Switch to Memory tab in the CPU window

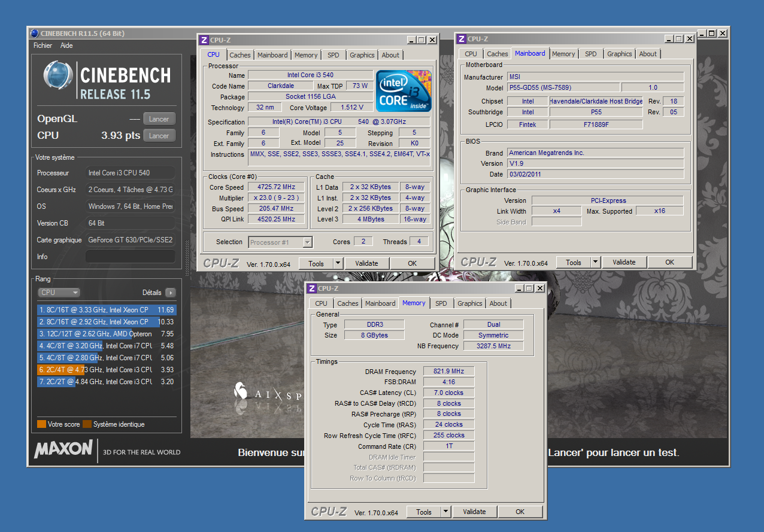[306, 55]
